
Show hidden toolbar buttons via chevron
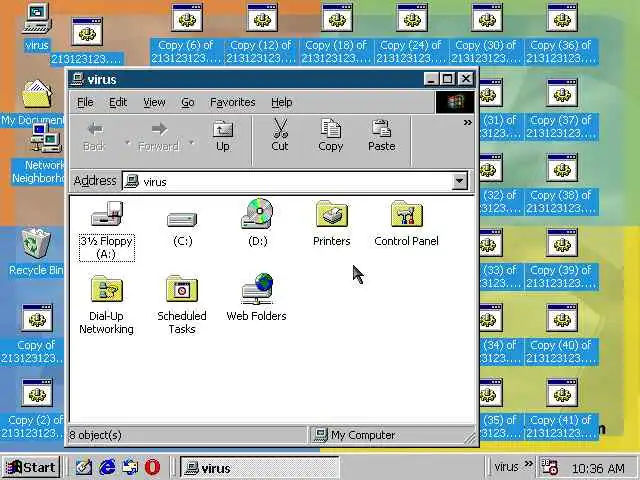(468, 122)
